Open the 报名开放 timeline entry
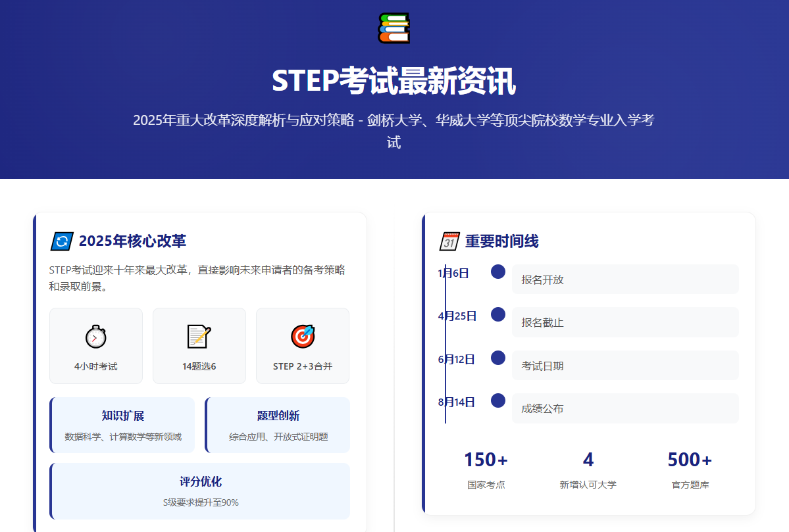 (x=624, y=279)
